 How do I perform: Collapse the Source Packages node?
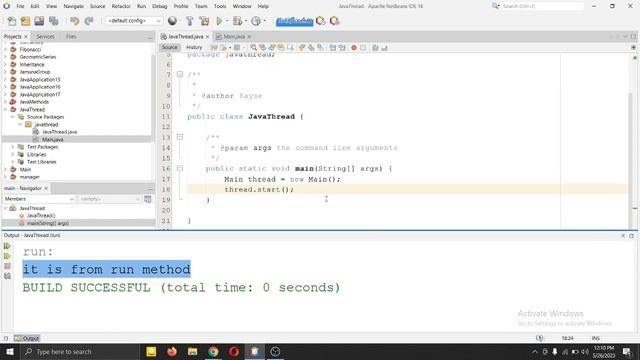tap(13, 117)
